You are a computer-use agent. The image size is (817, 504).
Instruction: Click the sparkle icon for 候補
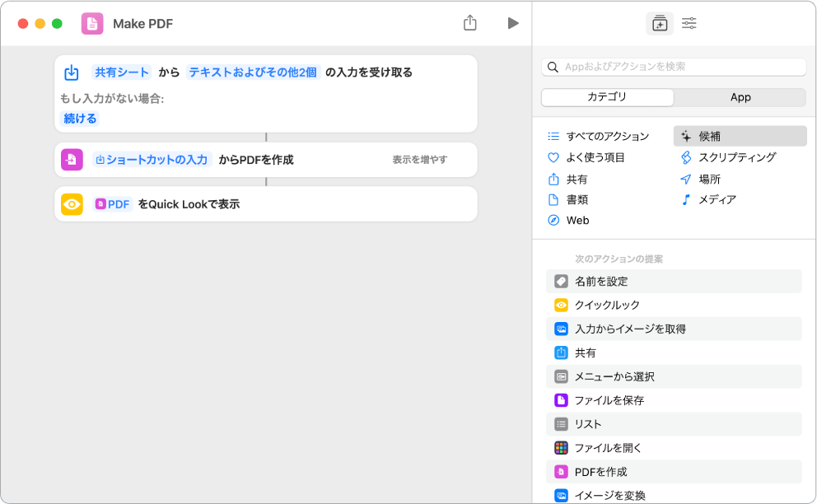tap(686, 137)
